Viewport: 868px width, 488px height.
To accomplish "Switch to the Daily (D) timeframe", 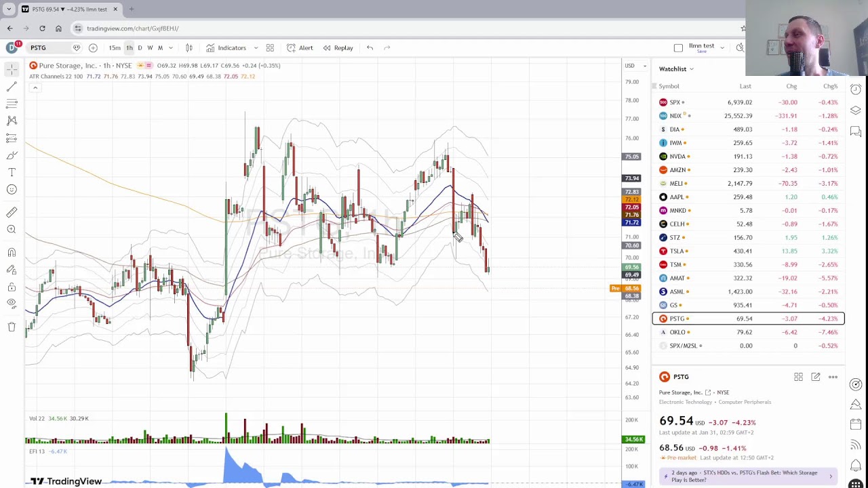I will (x=140, y=47).
